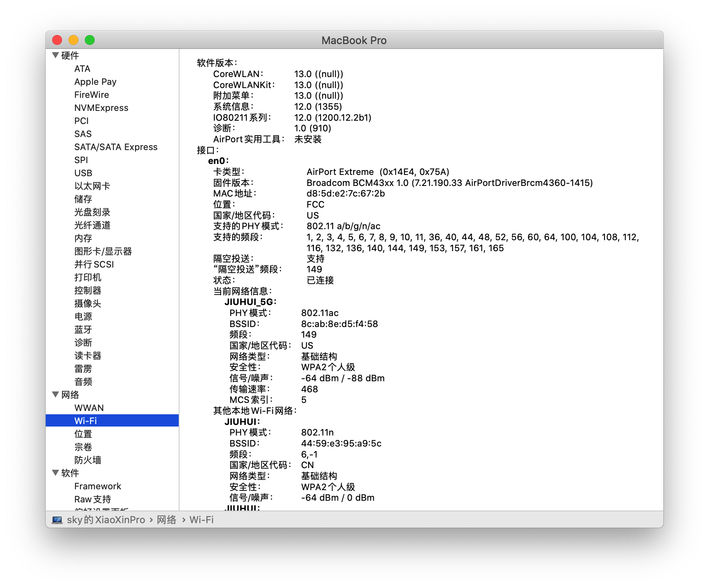Open the PCI hardware entry
Viewport: 709px width, 588px height.
pyautogui.click(x=82, y=121)
